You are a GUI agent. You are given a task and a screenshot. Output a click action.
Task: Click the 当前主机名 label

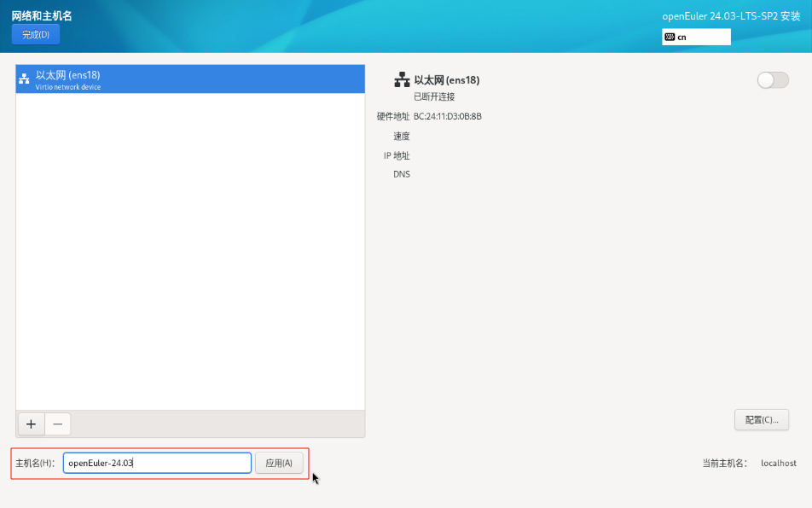click(x=724, y=464)
